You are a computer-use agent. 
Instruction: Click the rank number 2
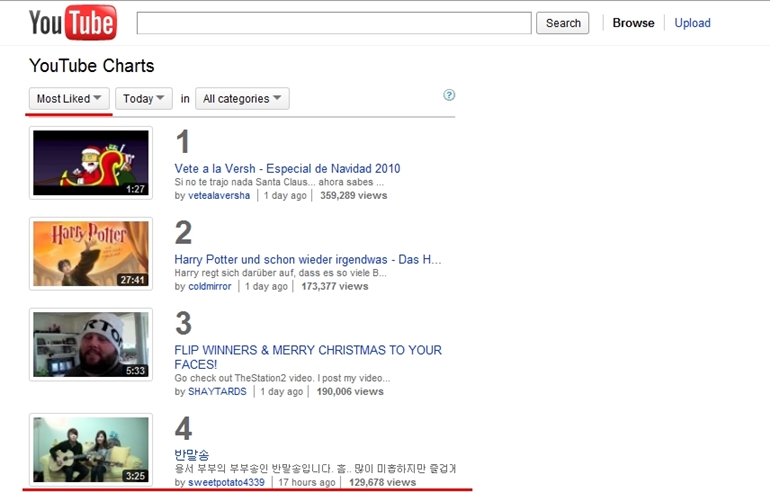point(183,233)
